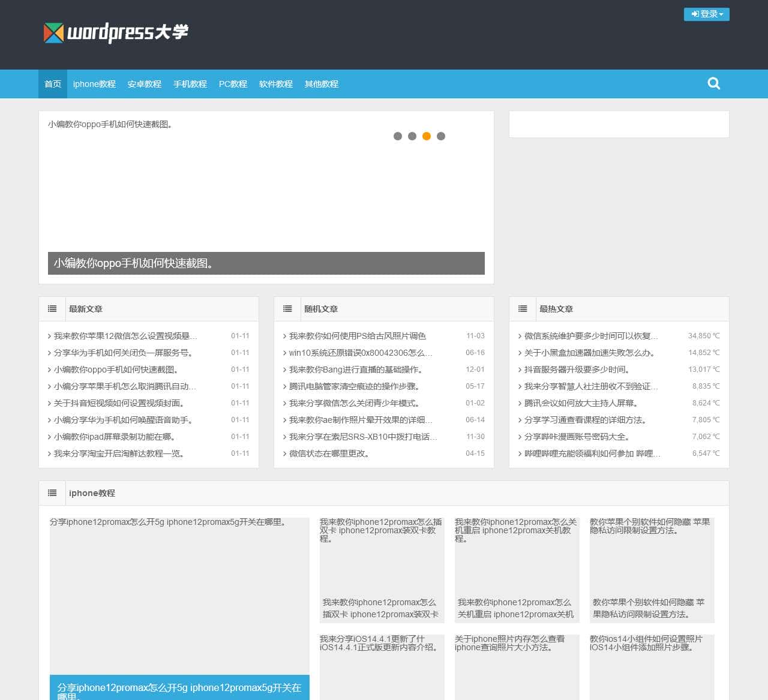Viewport: 768px width, 700px height.
Task: Open article 我来教你苹果12微信怎么设置视频
Action: pos(120,336)
